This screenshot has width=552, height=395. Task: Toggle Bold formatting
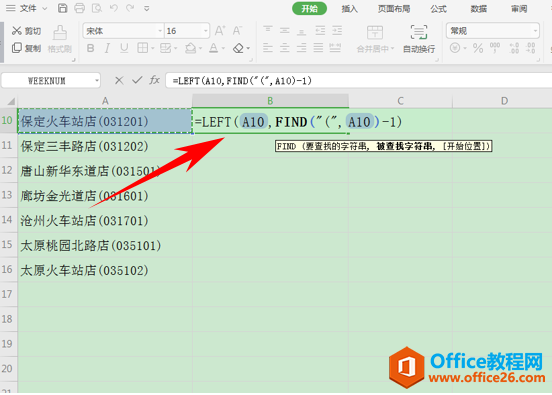click(x=90, y=48)
